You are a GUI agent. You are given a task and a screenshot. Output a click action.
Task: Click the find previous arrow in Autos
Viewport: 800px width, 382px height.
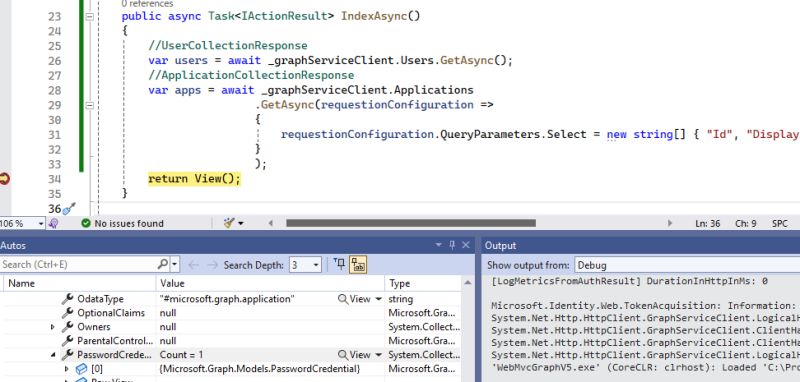coord(193,265)
